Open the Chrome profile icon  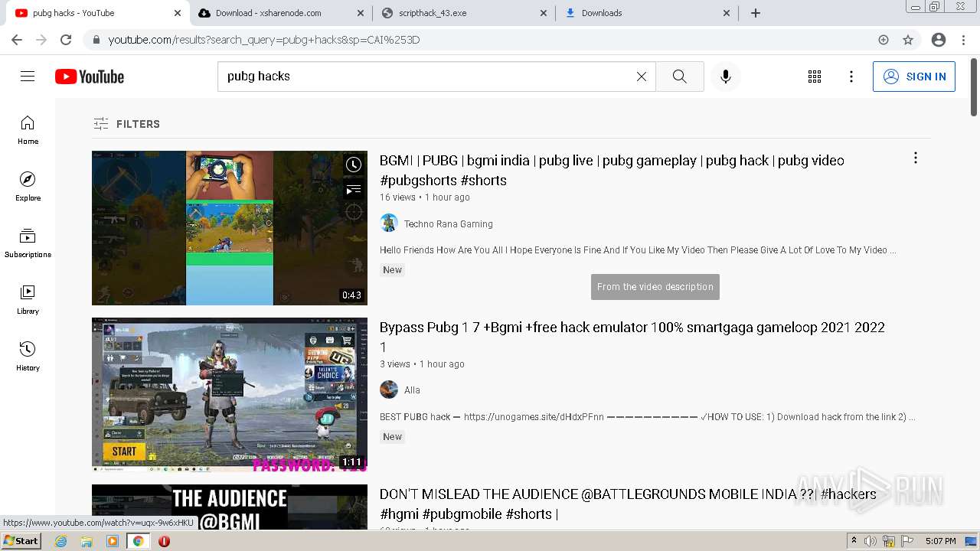point(939,40)
